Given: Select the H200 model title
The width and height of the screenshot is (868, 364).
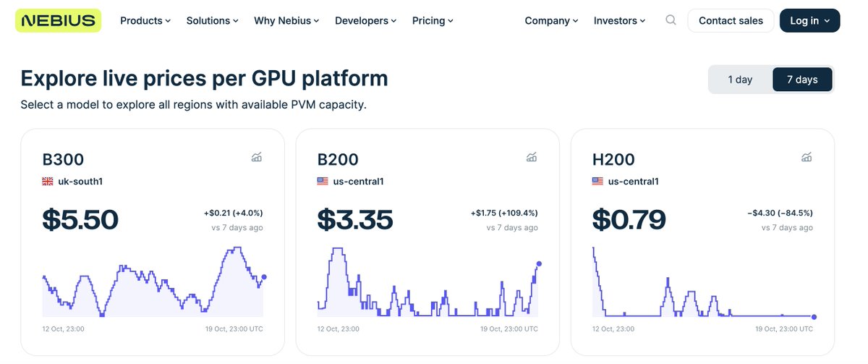Looking at the screenshot, I should pos(613,159).
